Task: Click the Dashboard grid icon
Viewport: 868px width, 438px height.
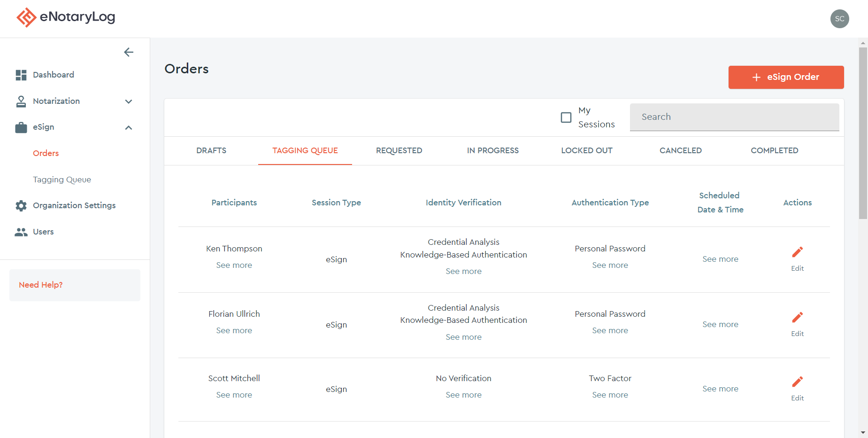Action: (21, 75)
